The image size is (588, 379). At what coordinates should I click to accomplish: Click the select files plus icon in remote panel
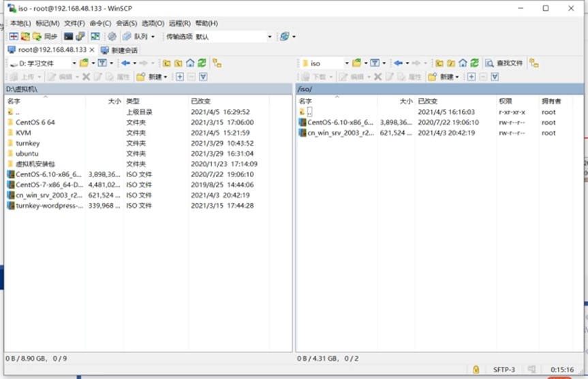[471, 77]
